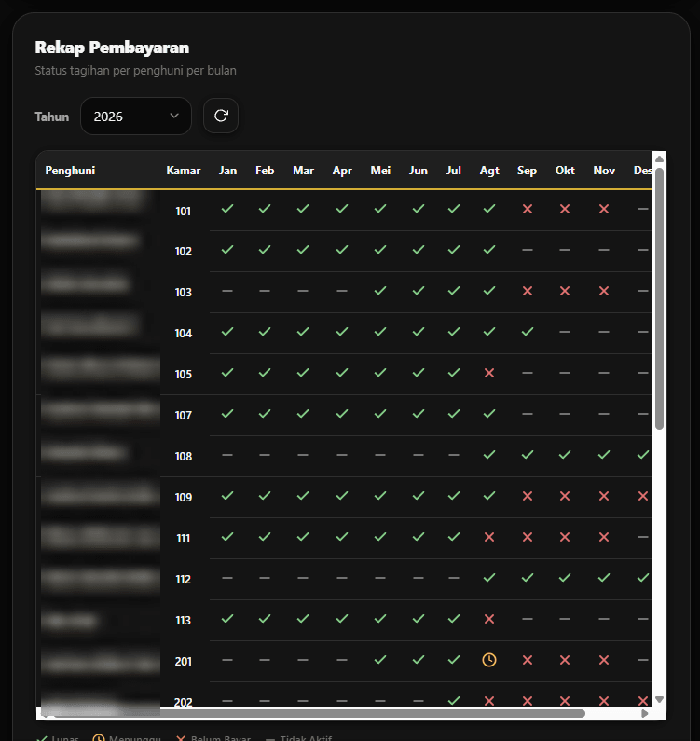Click room number 112 cell
This screenshot has width=700, height=741.
[184, 580]
